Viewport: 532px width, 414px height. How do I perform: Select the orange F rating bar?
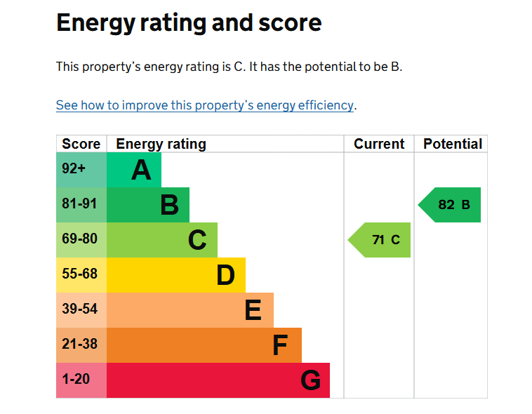tap(204, 345)
